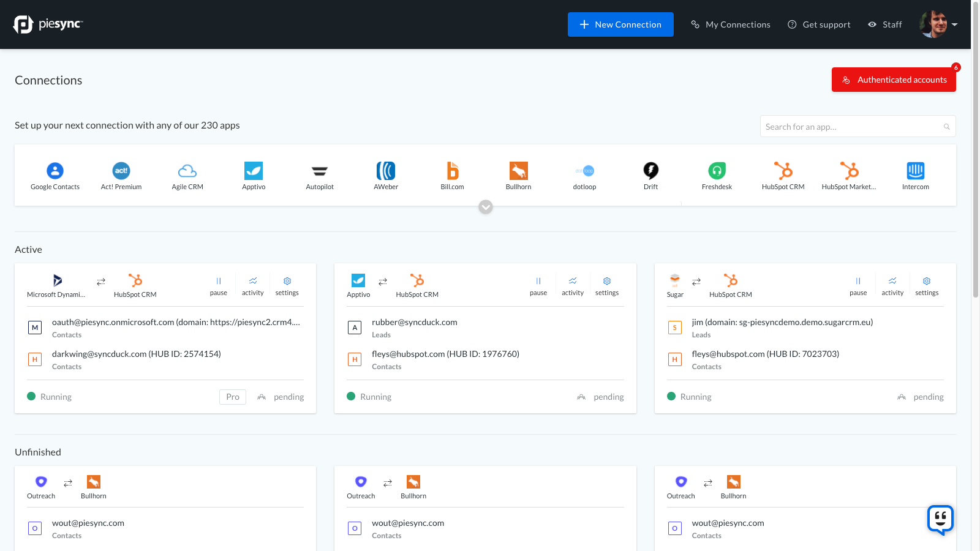The width and height of the screenshot is (980, 551).
Task: Open Authenticated accounts
Action: (894, 80)
